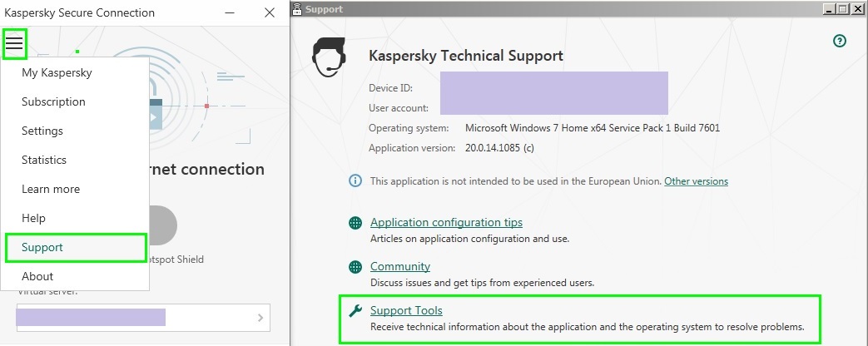Open the Support menu item
868x346 pixels.
click(x=42, y=247)
